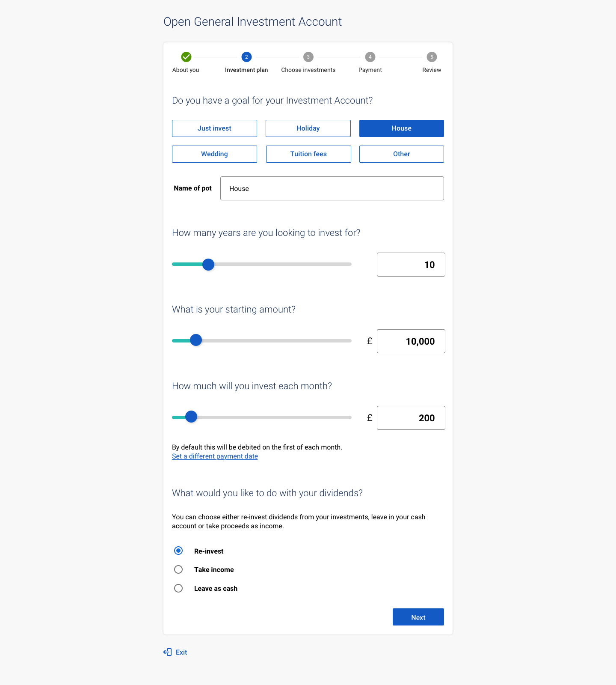616x685 pixels.
Task: Select the Wedding goal button
Action: pos(214,154)
